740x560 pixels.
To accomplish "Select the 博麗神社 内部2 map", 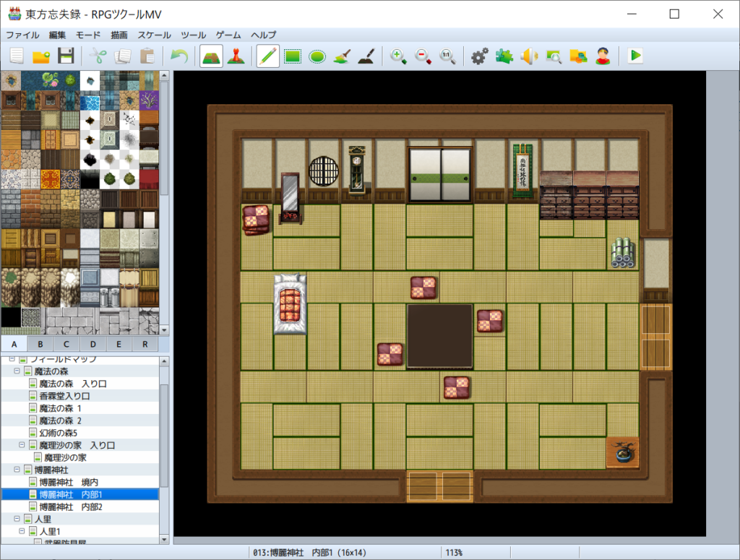I will [71, 507].
